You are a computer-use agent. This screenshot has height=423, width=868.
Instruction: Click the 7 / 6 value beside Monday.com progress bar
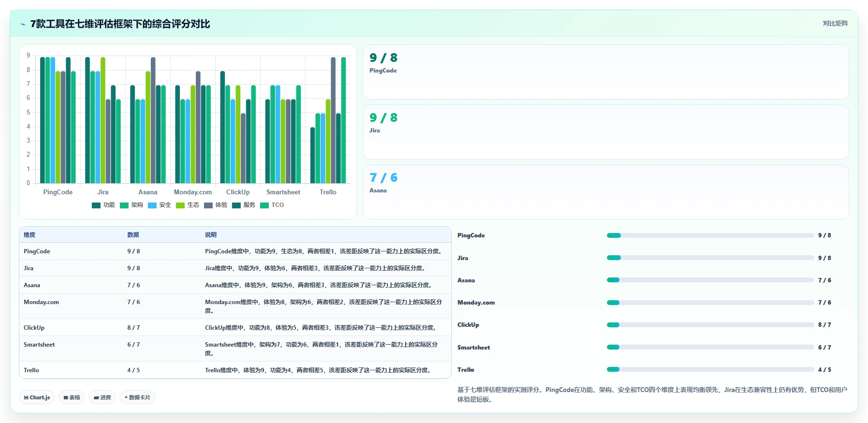point(824,303)
